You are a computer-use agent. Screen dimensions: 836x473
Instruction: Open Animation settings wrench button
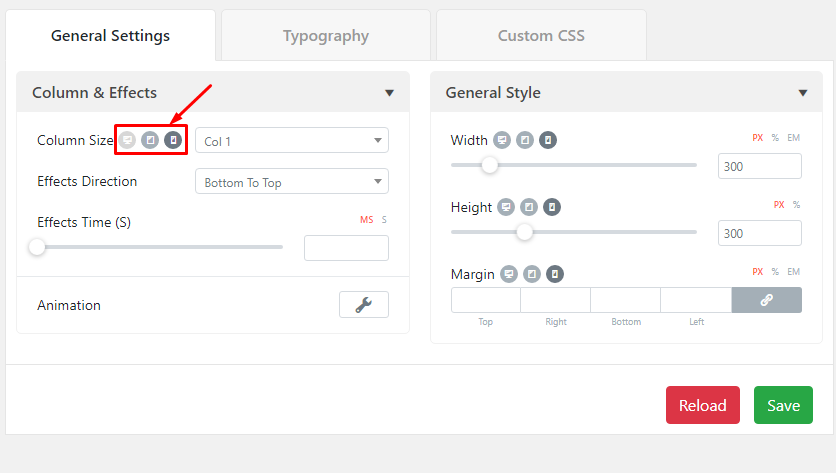click(x=364, y=304)
